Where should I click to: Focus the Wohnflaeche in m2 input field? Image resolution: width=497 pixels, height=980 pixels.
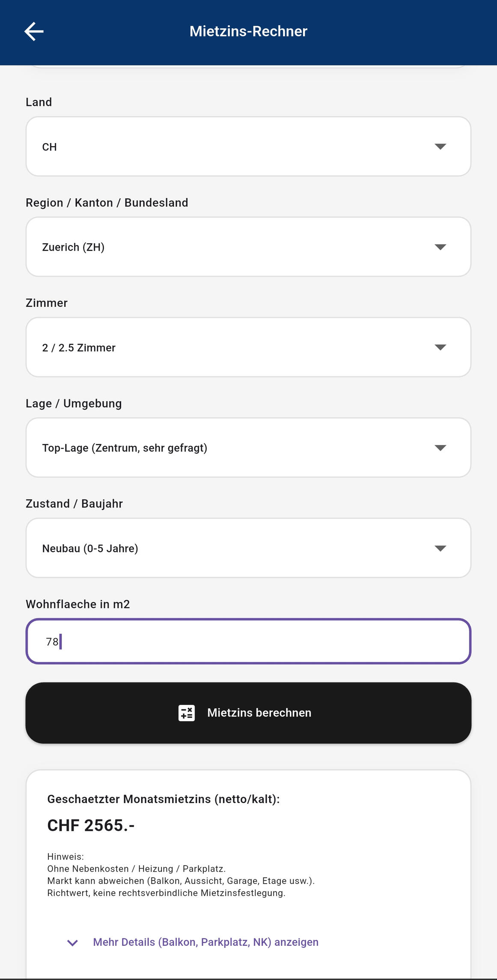[248, 641]
